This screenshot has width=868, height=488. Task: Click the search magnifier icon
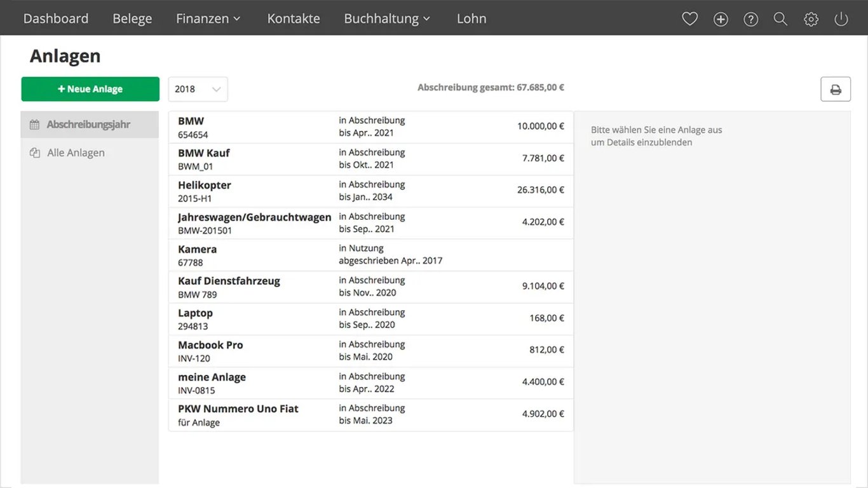(x=780, y=19)
